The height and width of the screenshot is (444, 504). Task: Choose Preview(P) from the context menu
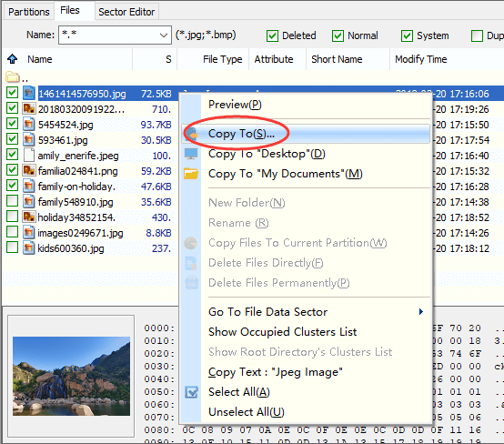pos(235,105)
